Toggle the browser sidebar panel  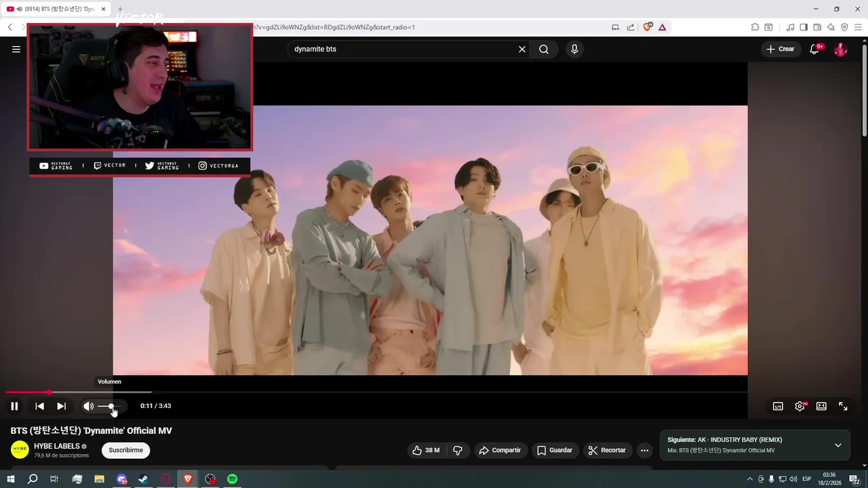804,27
